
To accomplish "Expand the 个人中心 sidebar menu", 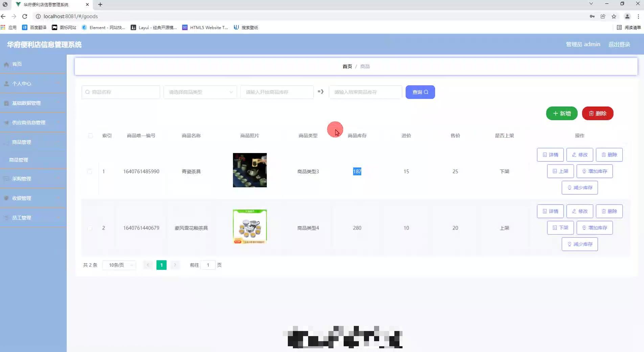I will 33,84.
